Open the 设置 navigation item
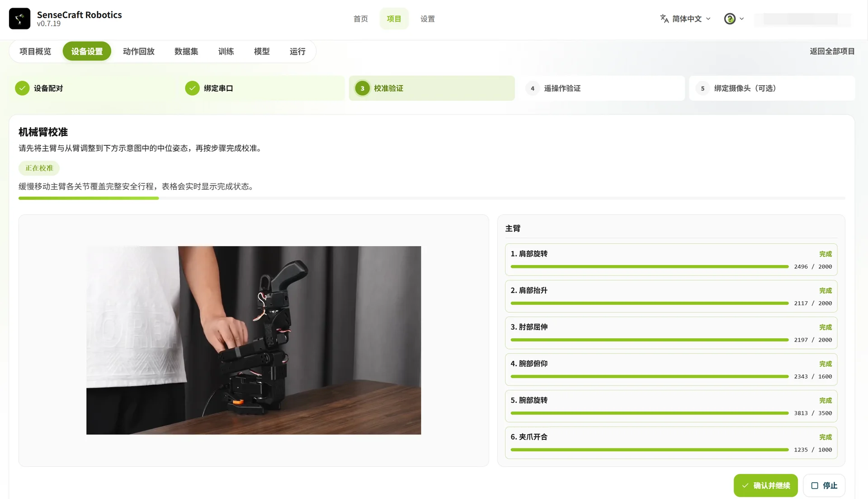 (427, 19)
